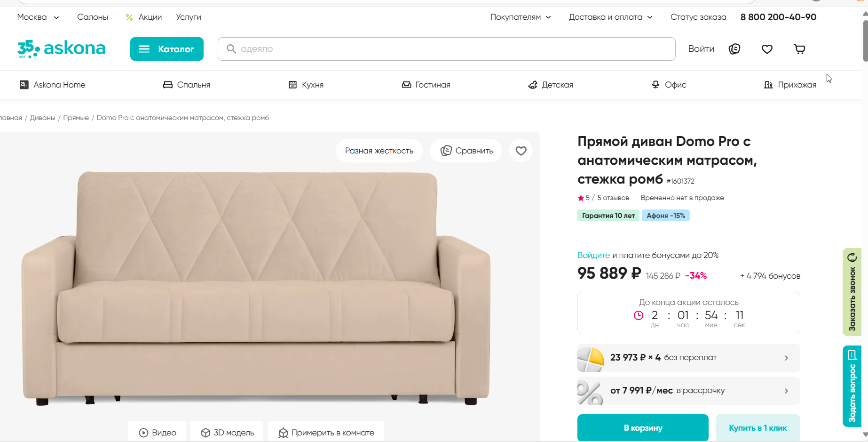
Task: Open the 3D model viewer
Action: [228, 432]
